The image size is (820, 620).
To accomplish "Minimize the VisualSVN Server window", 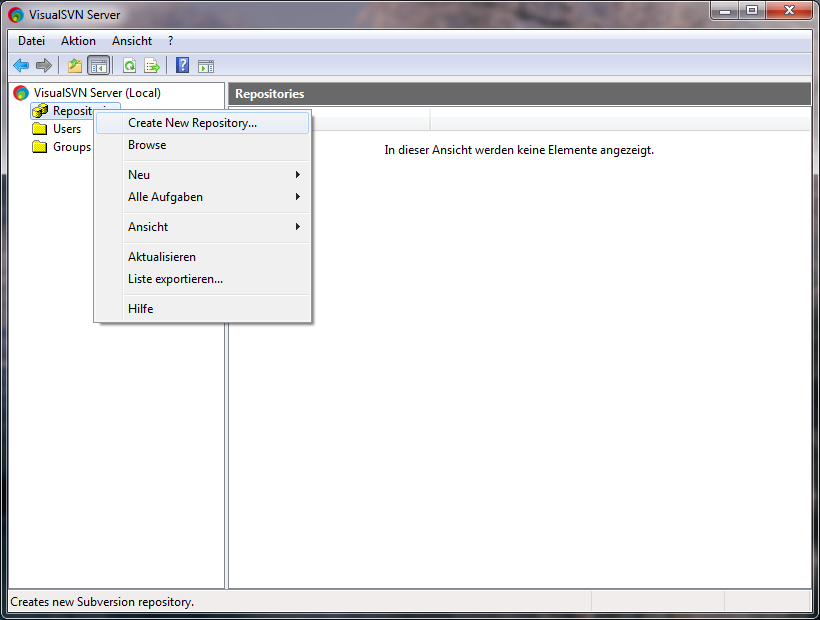I will pyautogui.click(x=725, y=10).
